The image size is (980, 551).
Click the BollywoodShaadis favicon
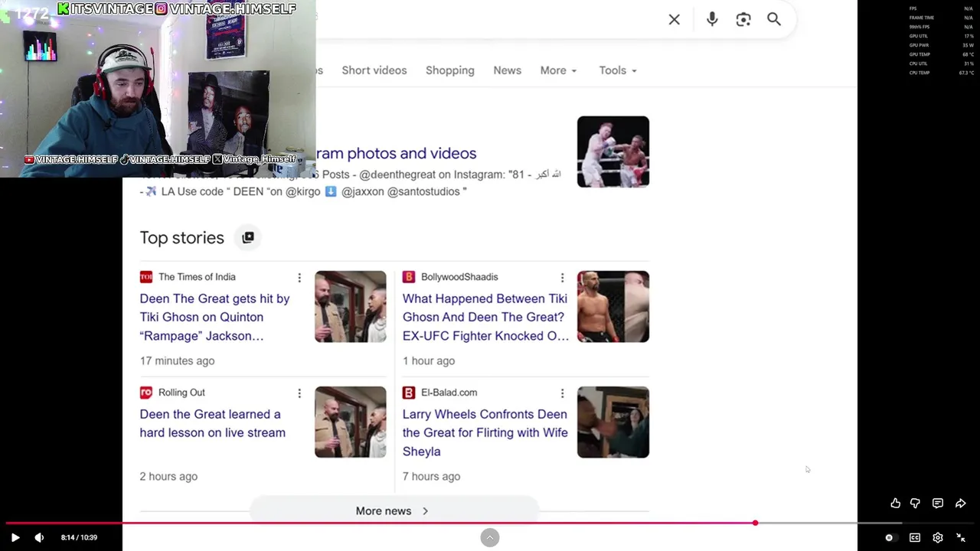tap(408, 277)
